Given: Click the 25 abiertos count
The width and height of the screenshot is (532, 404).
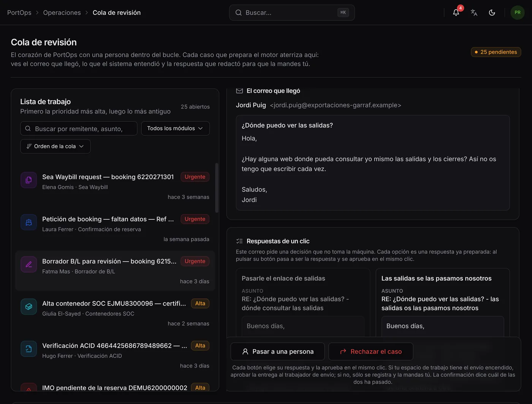Looking at the screenshot, I should [x=195, y=107].
